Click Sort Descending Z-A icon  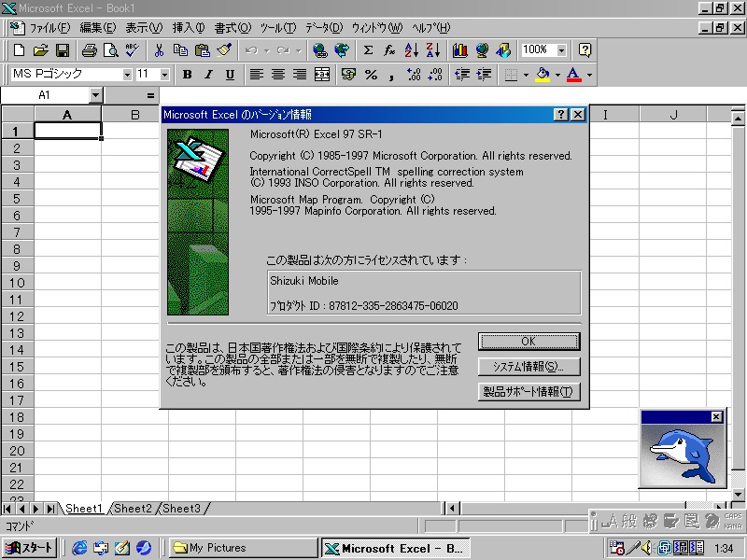tap(433, 50)
